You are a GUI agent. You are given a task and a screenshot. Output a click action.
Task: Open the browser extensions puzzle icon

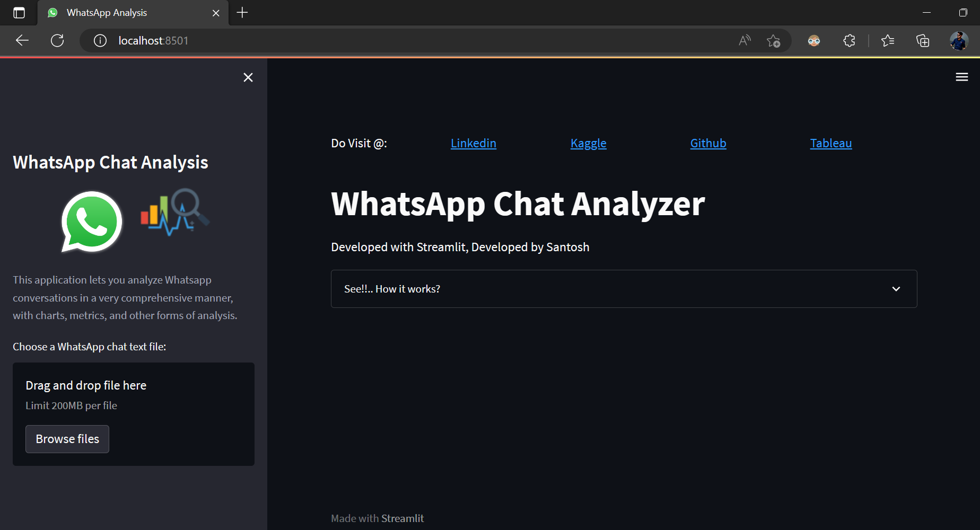click(x=849, y=40)
